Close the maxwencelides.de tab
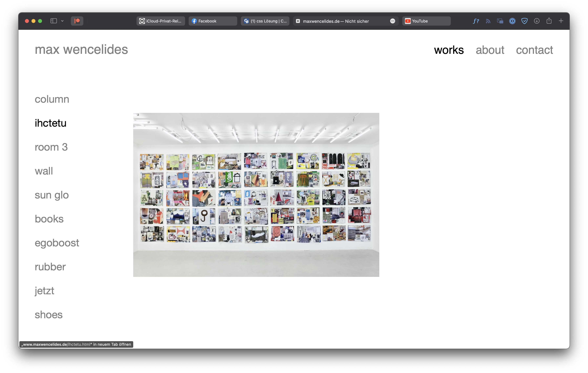Screen dimensions: 588x373 coord(298,21)
